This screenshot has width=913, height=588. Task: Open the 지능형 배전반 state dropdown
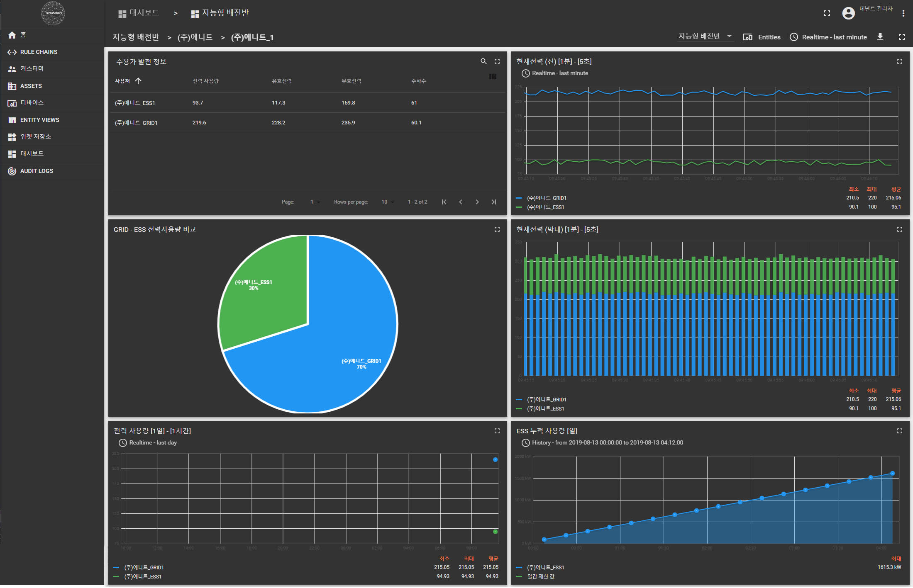pyautogui.click(x=705, y=36)
